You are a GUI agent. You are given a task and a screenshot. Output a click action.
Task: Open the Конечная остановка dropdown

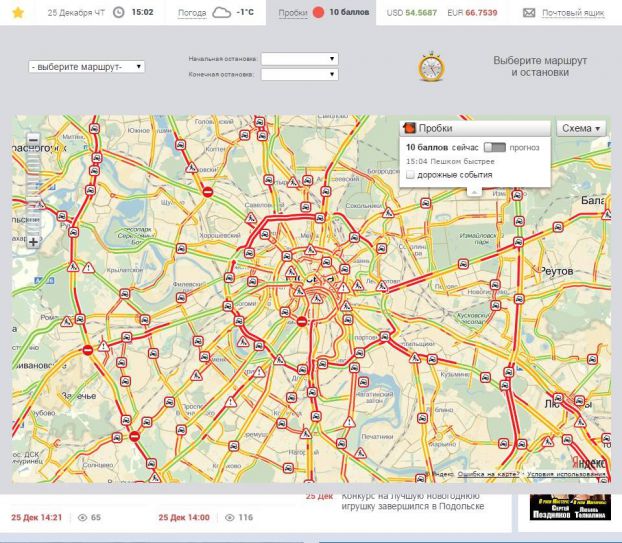click(299, 74)
